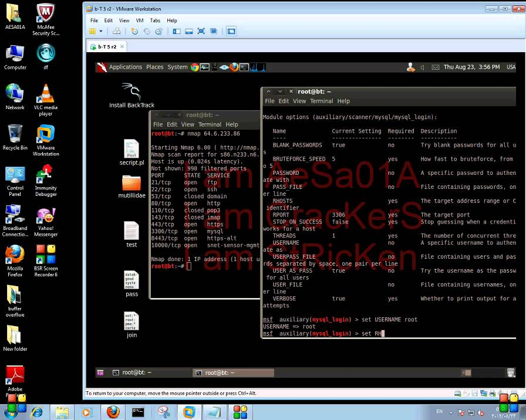Viewport: 526px width, 420px height.
Task: Open terminal launcher in BackTrack panel
Action: 244,67
